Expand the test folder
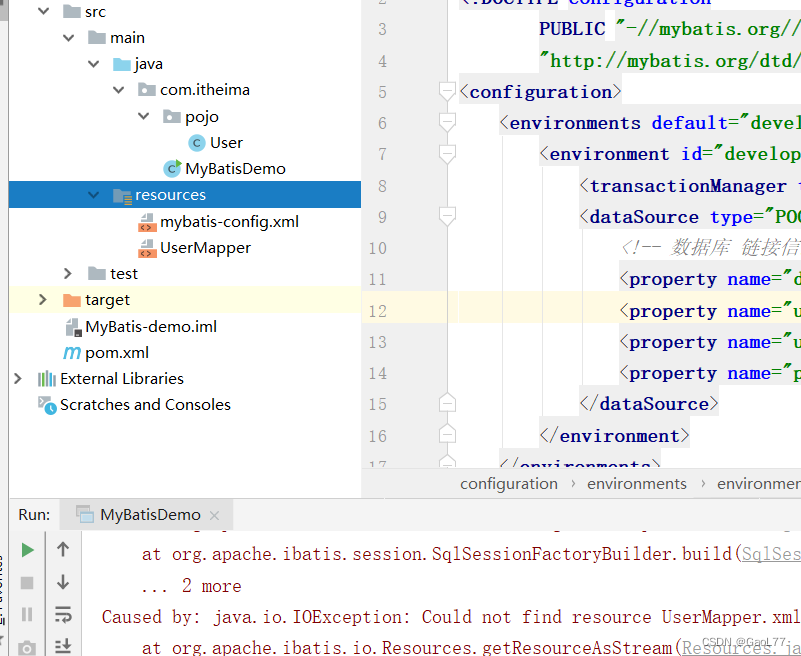This screenshot has width=801, height=656. (67, 273)
